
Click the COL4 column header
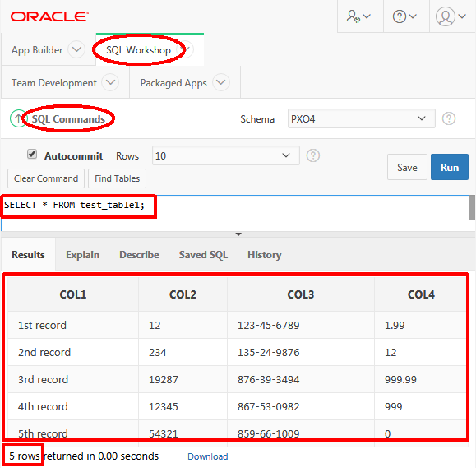421,294
